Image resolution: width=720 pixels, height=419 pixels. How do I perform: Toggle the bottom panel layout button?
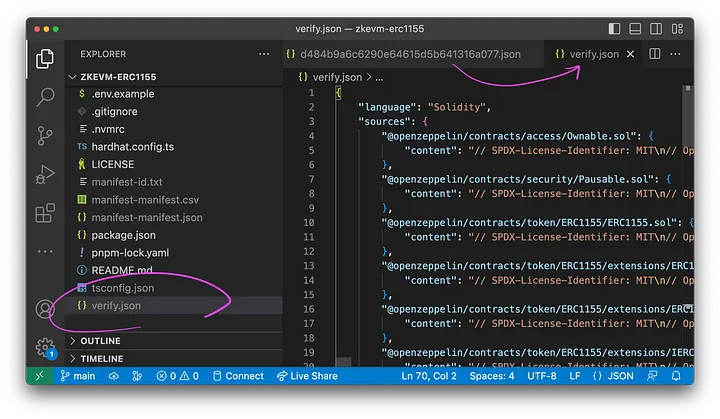(x=636, y=29)
